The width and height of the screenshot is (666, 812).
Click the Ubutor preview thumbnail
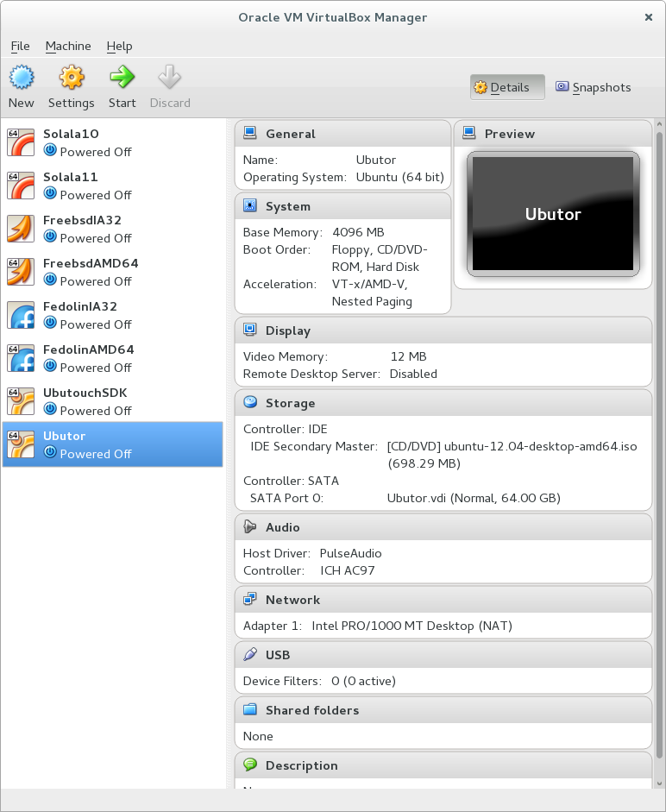point(553,213)
